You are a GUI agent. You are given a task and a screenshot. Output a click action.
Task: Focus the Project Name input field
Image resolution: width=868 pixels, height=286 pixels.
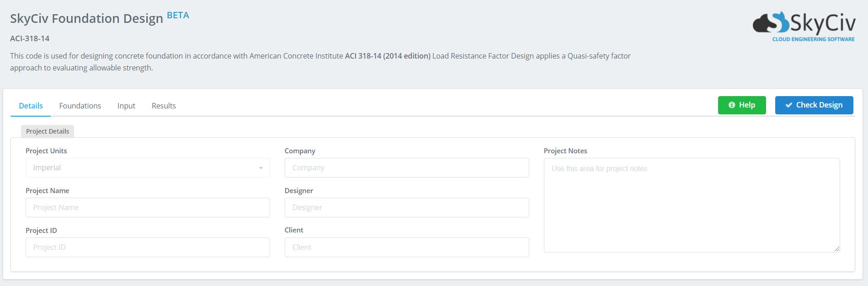click(x=148, y=208)
